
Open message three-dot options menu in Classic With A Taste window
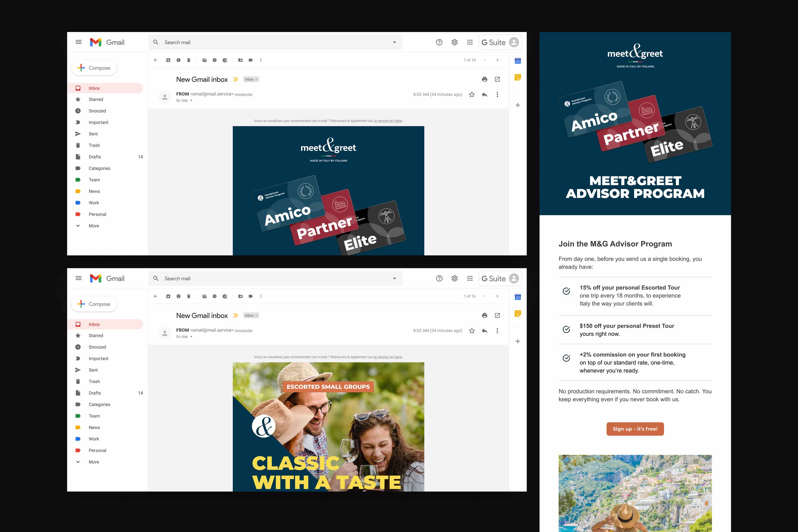497,331
